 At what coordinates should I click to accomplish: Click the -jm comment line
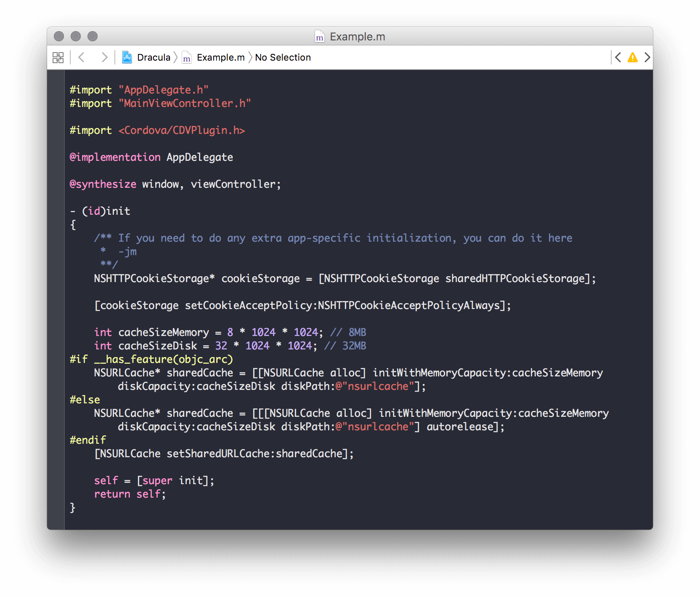click(127, 252)
